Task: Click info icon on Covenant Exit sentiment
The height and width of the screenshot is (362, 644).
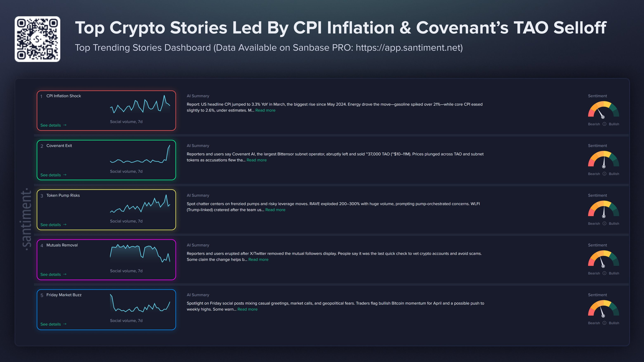Action: [x=604, y=174]
